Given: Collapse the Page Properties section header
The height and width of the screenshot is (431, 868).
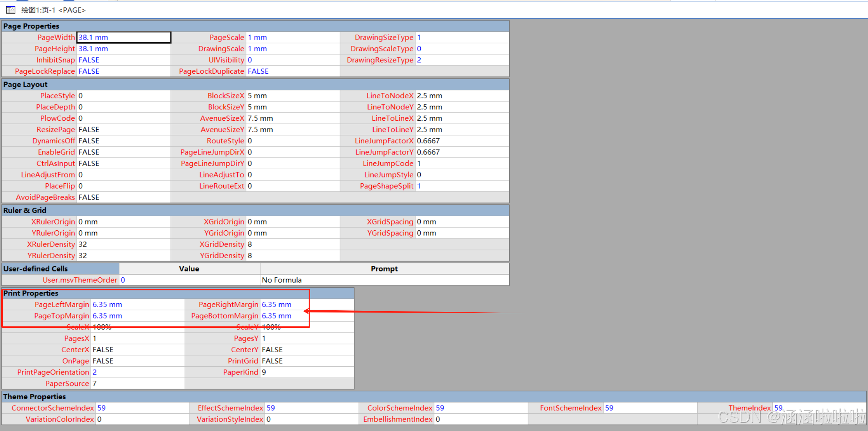Looking at the screenshot, I should [31, 26].
